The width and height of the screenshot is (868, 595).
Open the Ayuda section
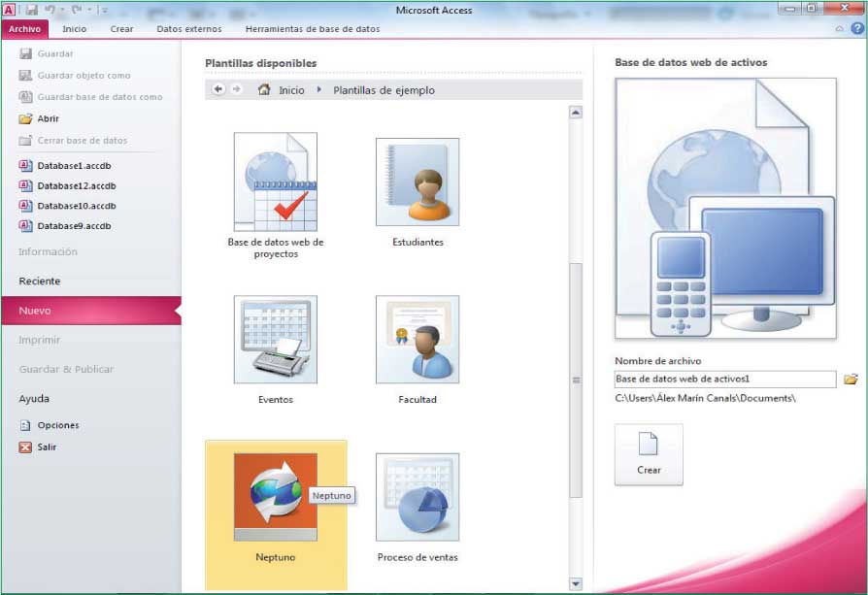34,399
